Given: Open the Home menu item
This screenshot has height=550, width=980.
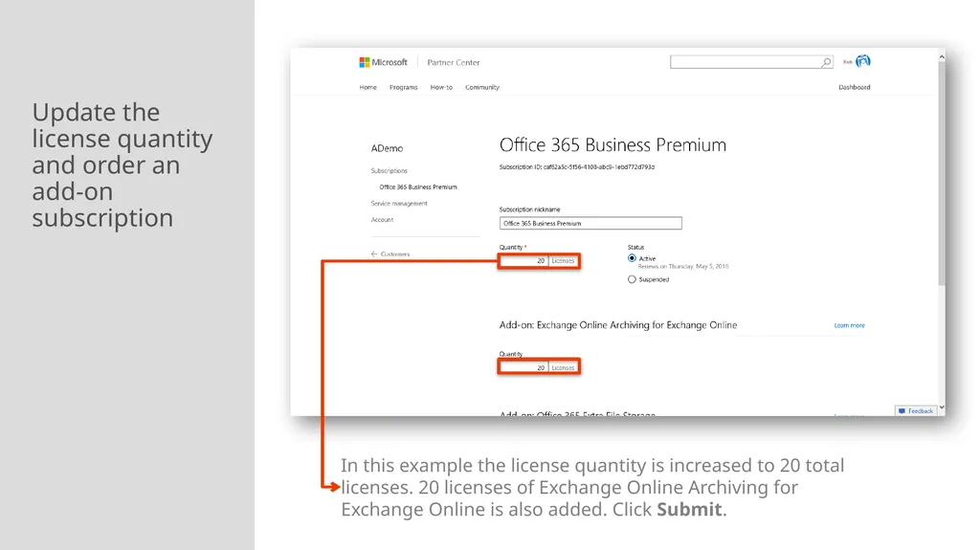Looking at the screenshot, I should [x=368, y=87].
